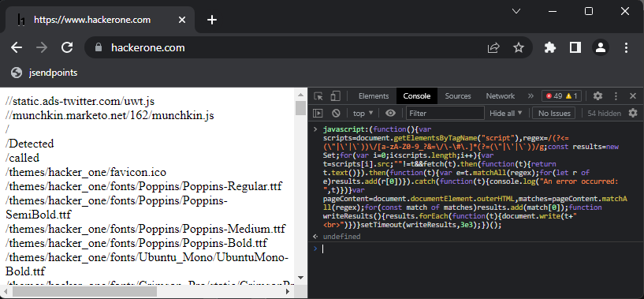
Task: Close the DevTools panel
Action: click(x=633, y=96)
